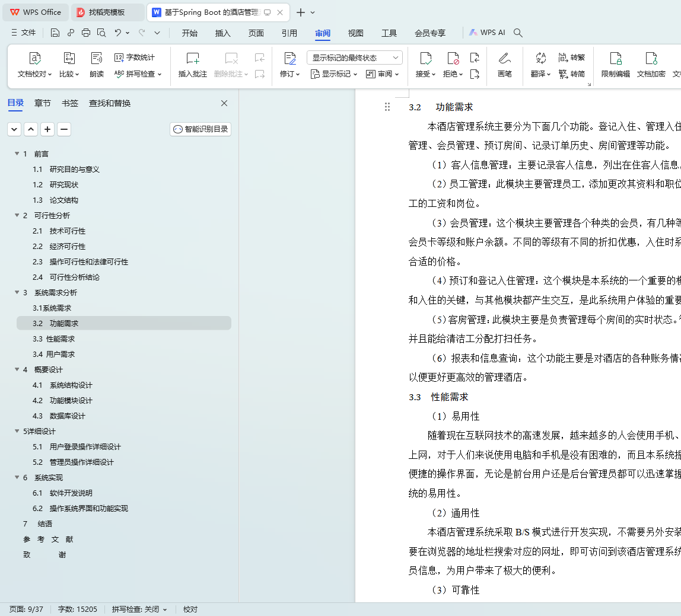Open the 显示标记的最终状态 dropdown
This screenshot has height=616, width=681.
(354, 58)
